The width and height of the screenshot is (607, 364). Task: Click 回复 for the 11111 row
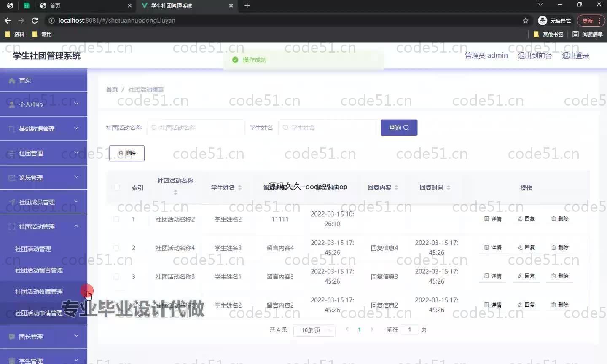(x=526, y=219)
